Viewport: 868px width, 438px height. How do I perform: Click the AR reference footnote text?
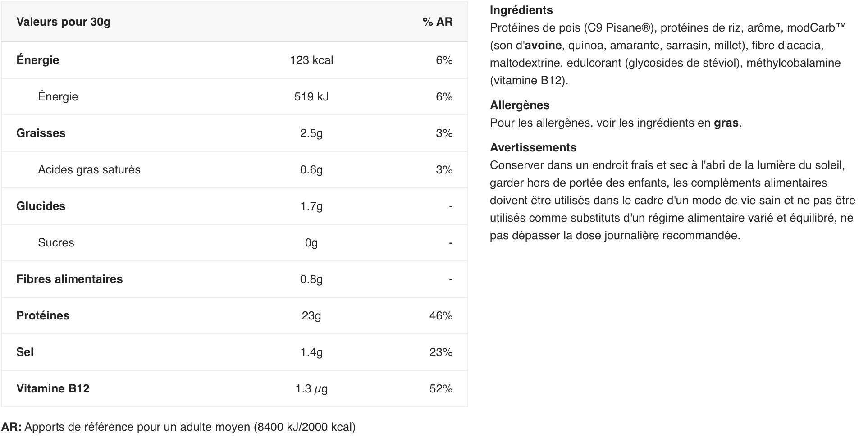[178, 427]
